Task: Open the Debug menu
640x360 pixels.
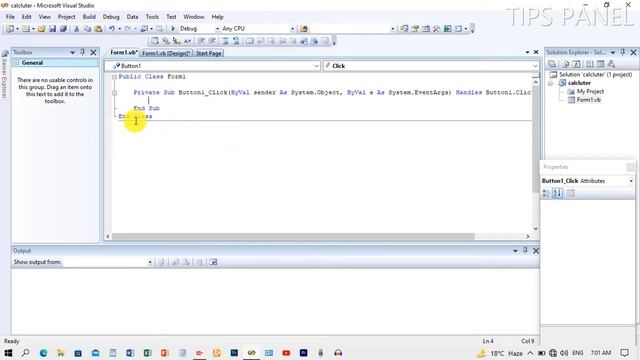Action: click(x=111, y=17)
